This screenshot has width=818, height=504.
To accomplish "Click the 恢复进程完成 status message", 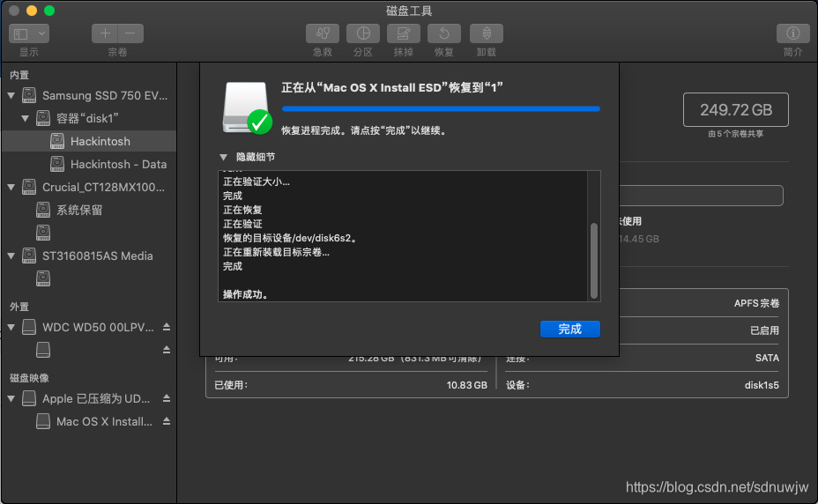I will (365, 130).
